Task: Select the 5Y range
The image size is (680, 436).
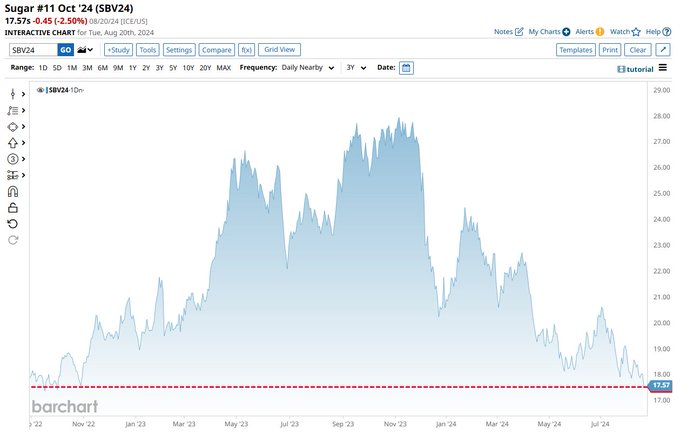Action: pos(173,68)
